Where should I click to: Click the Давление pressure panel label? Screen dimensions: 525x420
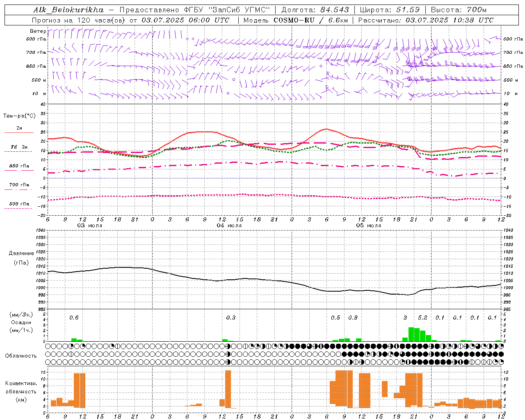pyautogui.click(x=21, y=253)
